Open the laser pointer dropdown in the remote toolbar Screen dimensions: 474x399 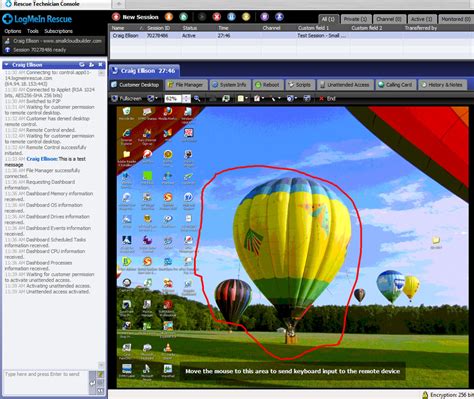(x=275, y=98)
